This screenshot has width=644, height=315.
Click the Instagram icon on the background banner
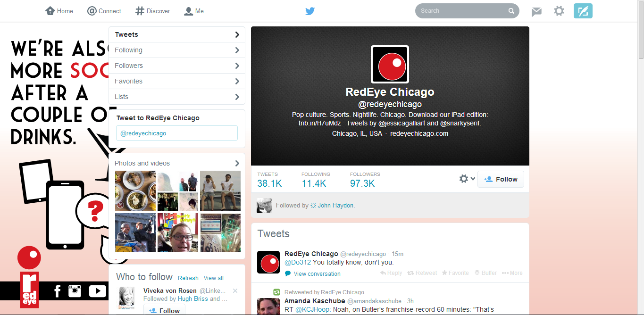click(x=75, y=290)
